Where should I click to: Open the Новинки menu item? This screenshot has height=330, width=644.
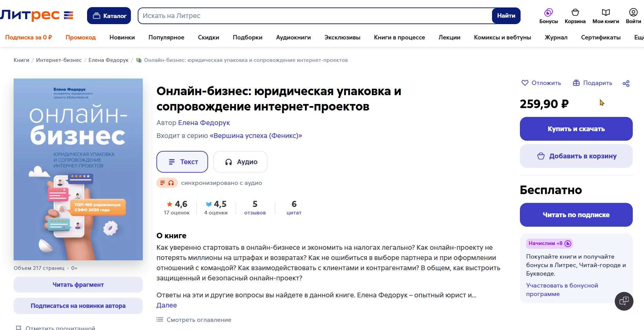pyautogui.click(x=122, y=37)
